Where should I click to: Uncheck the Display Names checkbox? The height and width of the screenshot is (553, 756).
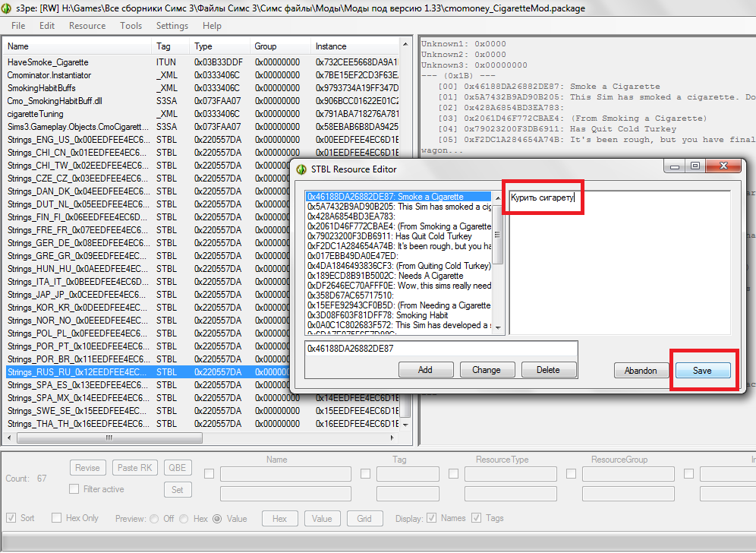(431, 518)
